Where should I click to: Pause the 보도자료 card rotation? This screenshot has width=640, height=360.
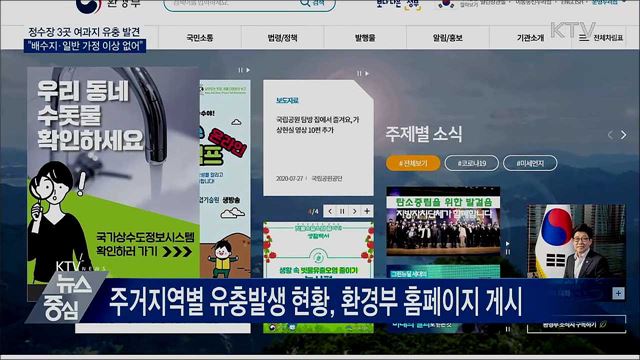359,73
